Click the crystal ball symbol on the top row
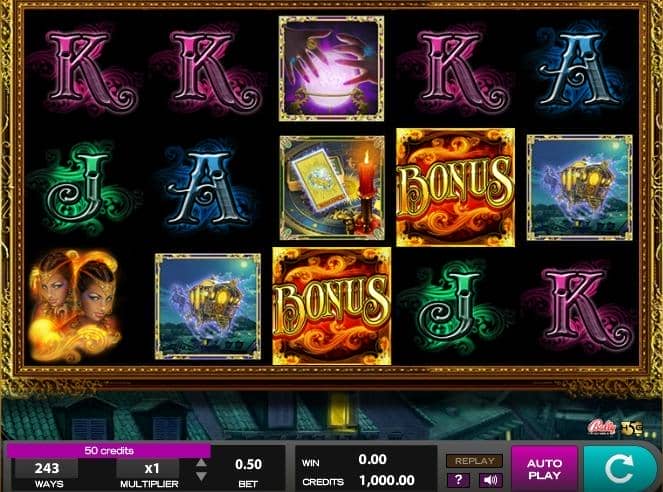The width and height of the screenshot is (663, 492). tap(331, 68)
